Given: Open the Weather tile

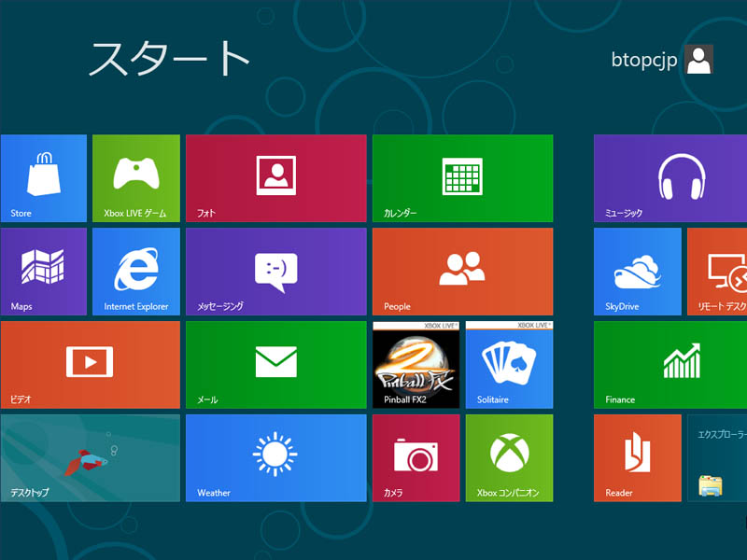Looking at the screenshot, I should (276, 458).
